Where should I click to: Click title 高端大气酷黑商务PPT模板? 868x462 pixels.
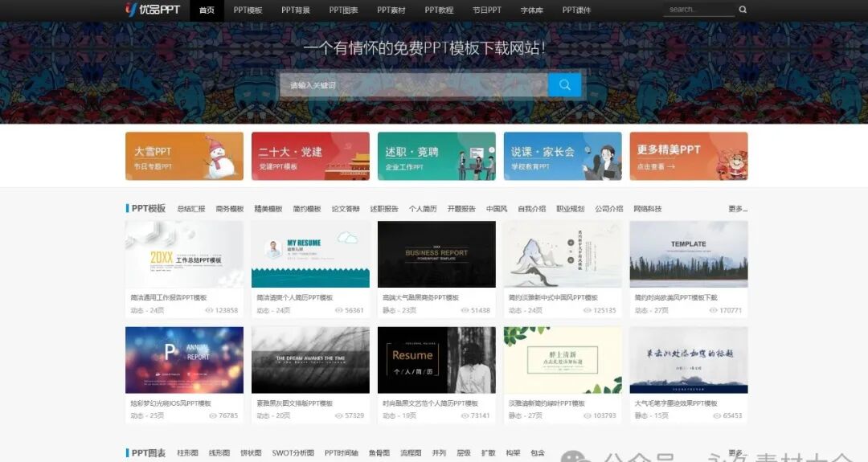(420, 297)
